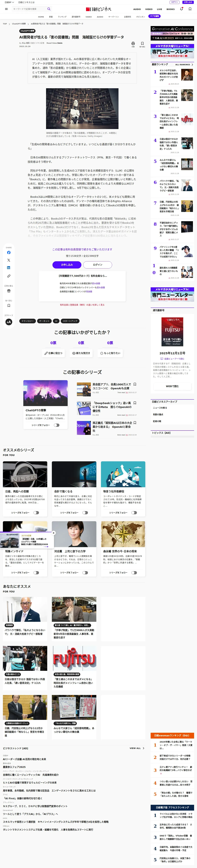Go to 週刊最新号 tab

click(76, 16)
